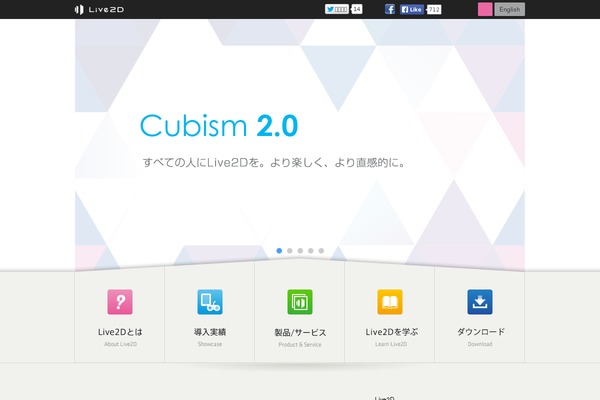The height and width of the screenshot is (400, 600).
Task: Go to second carousel slide dot
Action: 290,251
